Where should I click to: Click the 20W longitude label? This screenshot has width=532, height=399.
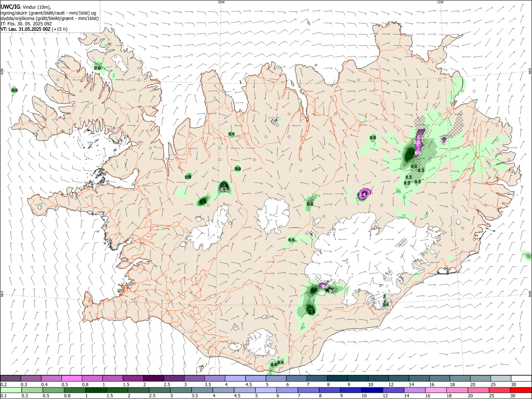tap(221, 2)
